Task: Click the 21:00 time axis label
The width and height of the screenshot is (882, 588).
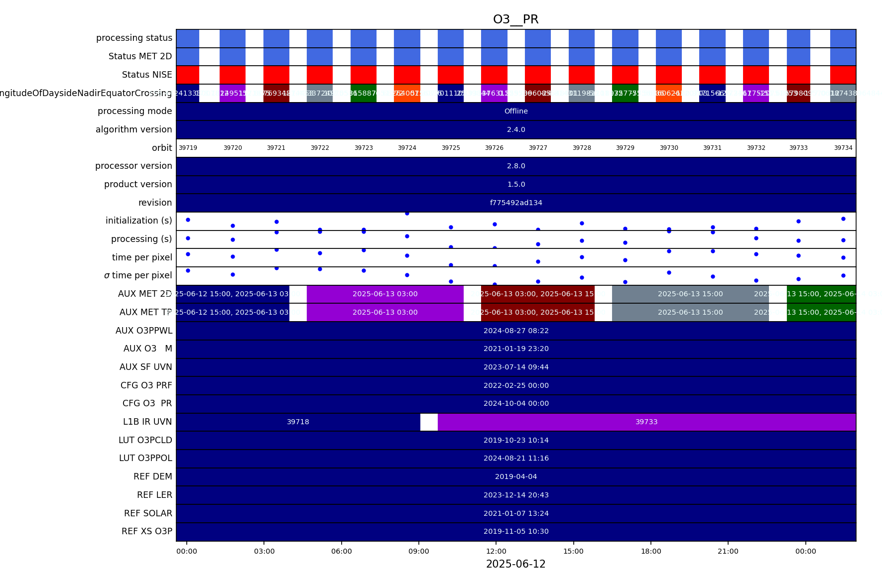Action: 728,551
